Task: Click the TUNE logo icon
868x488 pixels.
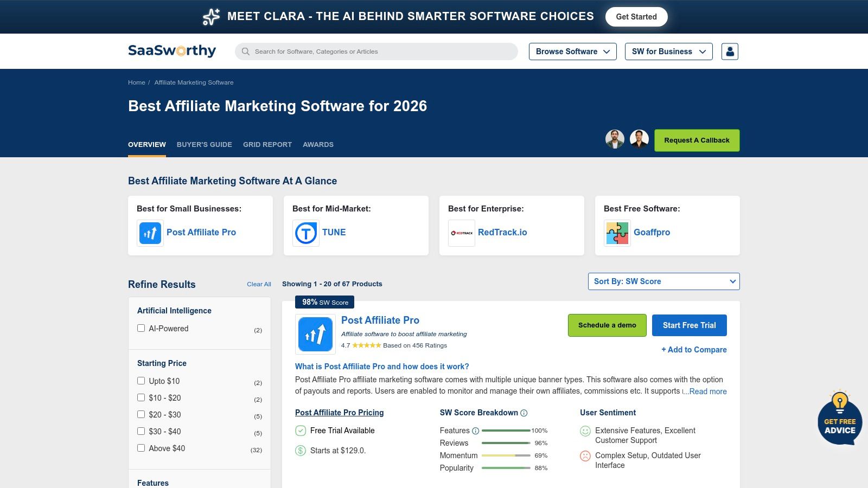Action: tap(305, 233)
